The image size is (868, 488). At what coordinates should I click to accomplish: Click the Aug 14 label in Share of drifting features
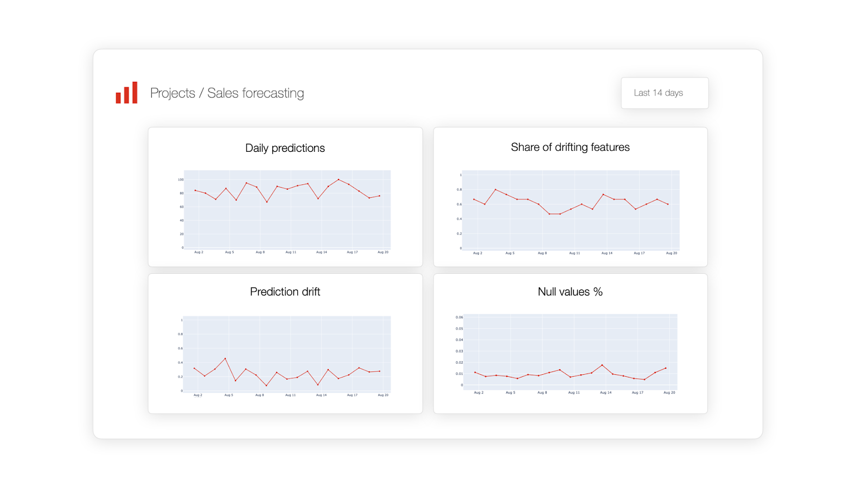click(x=607, y=253)
